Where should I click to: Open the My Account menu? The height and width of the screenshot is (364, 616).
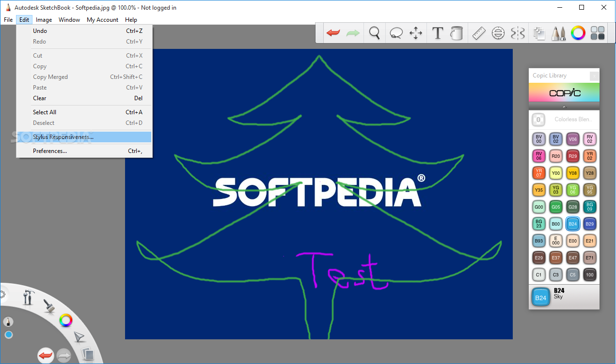click(x=102, y=20)
